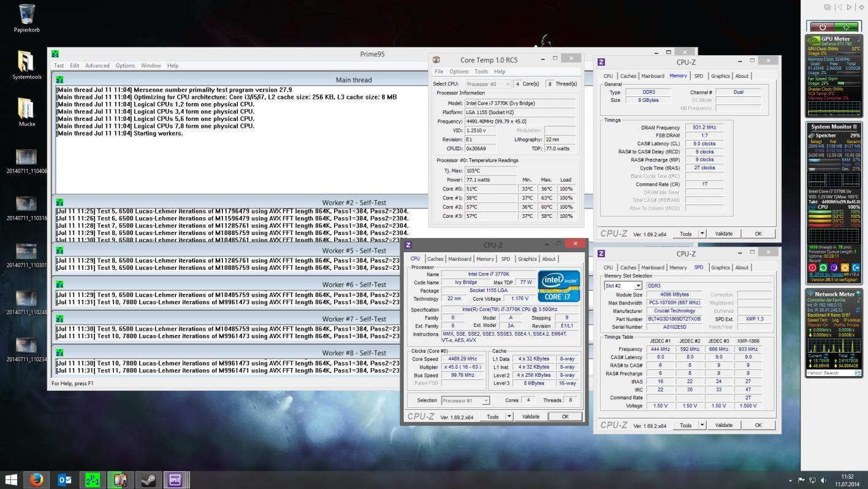Click OK in CPU-Z SPD window
Viewport: 868px width, 489px height.
tap(758, 425)
